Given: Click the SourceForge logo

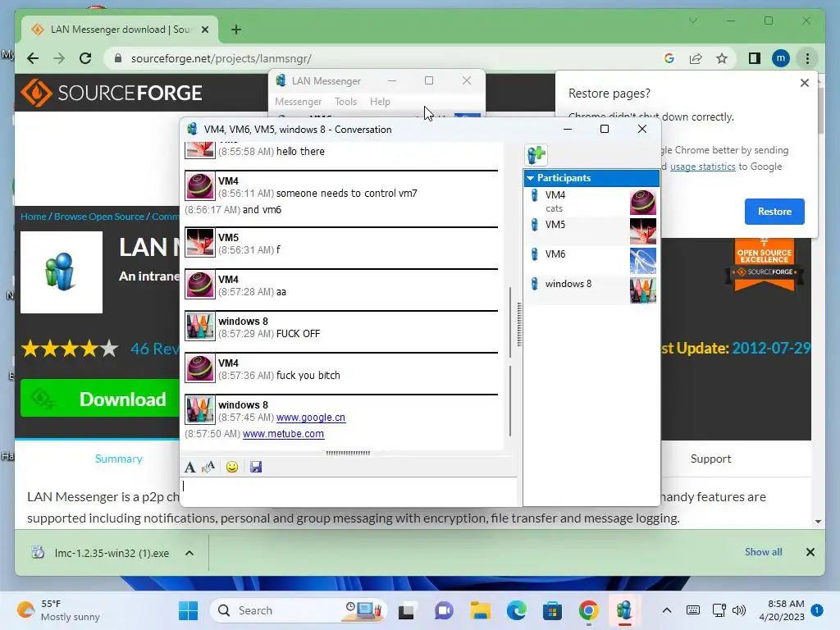Looking at the screenshot, I should coord(112,93).
